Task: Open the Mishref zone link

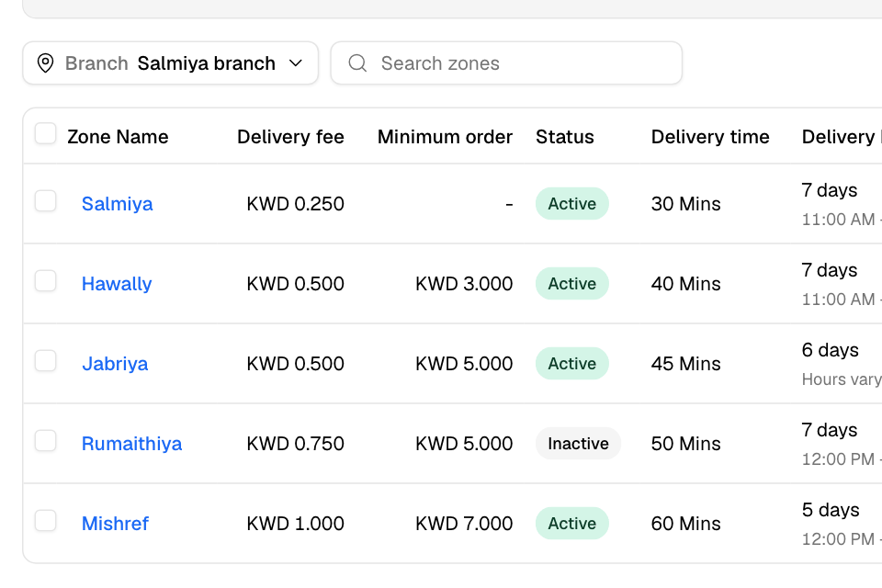Action: (x=115, y=524)
